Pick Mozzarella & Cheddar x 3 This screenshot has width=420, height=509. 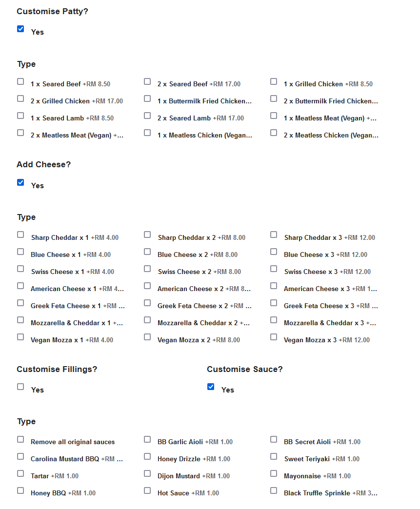tap(274, 320)
